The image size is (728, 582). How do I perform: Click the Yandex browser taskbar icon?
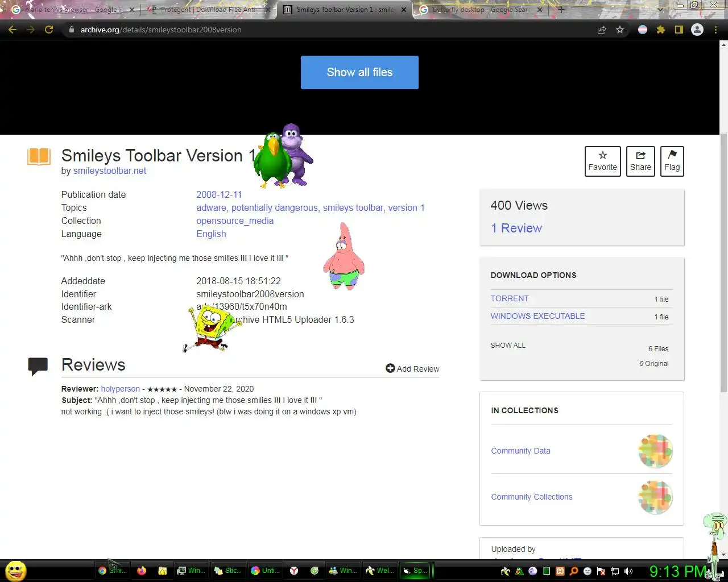pyautogui.click(x=294, y=571)
